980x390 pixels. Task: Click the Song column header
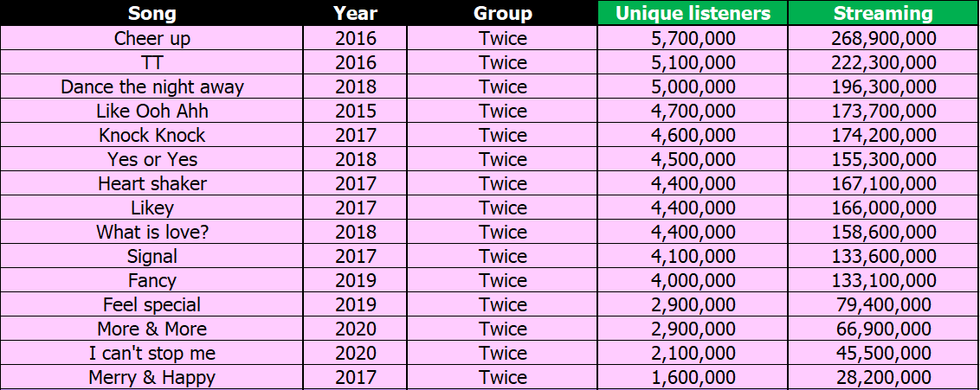[152, 13]
